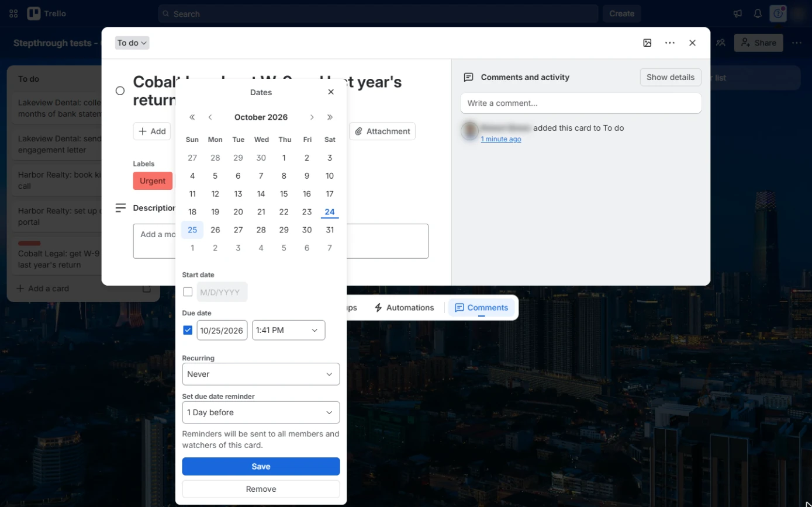This screenshot has height=507, width=812.
Task: Go to next year in calendar
Action: pos(330,117)
